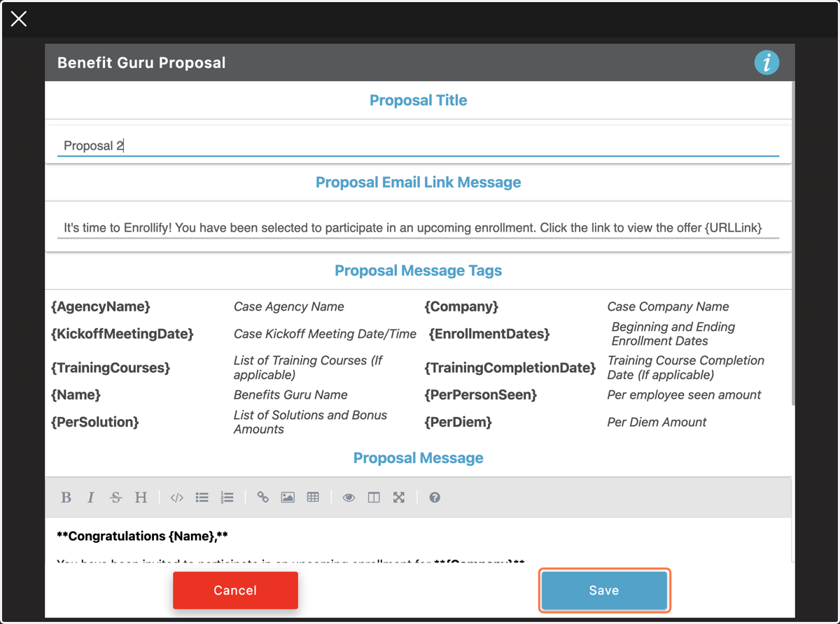Screen dimensions: 840x624
Task: Close the dialog with the X icon
Action: click(x=19, y=19)
